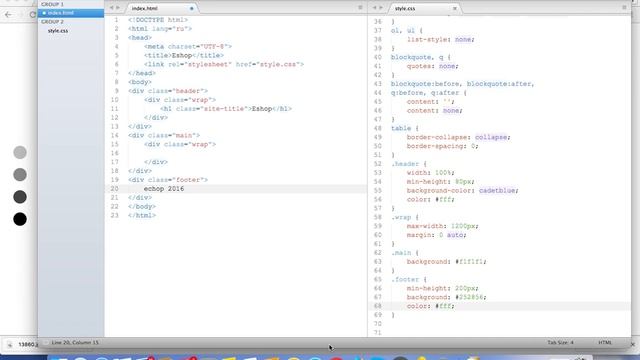Close the style.css tab with its x
The height and width of the screenshot is (360, 640).
click(x=455, y=8)
